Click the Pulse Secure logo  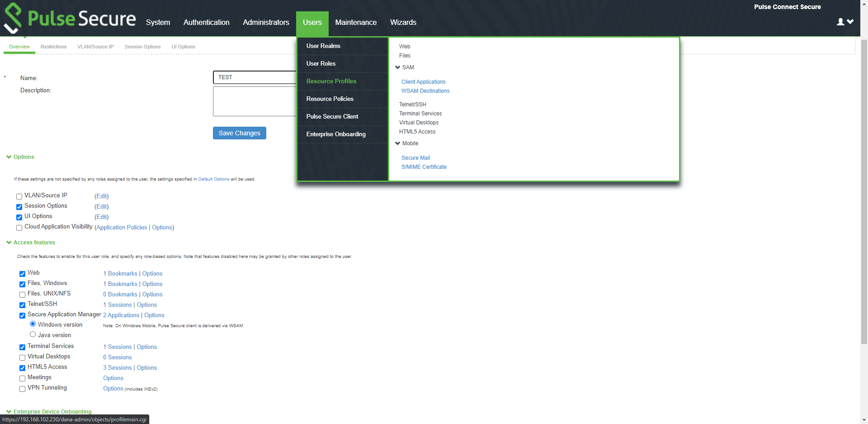pyautogui.click(x=70, y=18)
